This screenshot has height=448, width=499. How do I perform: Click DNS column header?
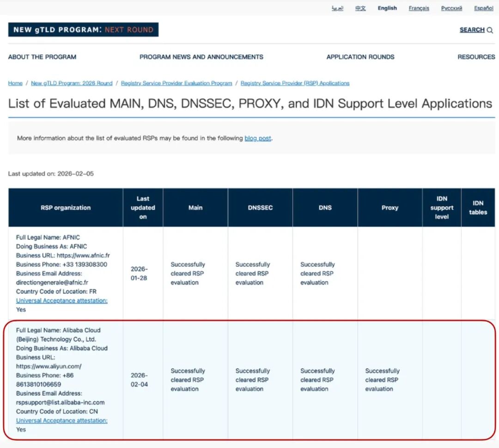(325, 208)
